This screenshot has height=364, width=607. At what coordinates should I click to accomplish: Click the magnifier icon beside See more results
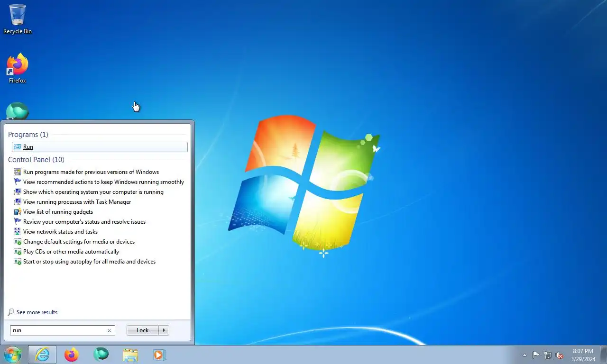pos(11,312)
